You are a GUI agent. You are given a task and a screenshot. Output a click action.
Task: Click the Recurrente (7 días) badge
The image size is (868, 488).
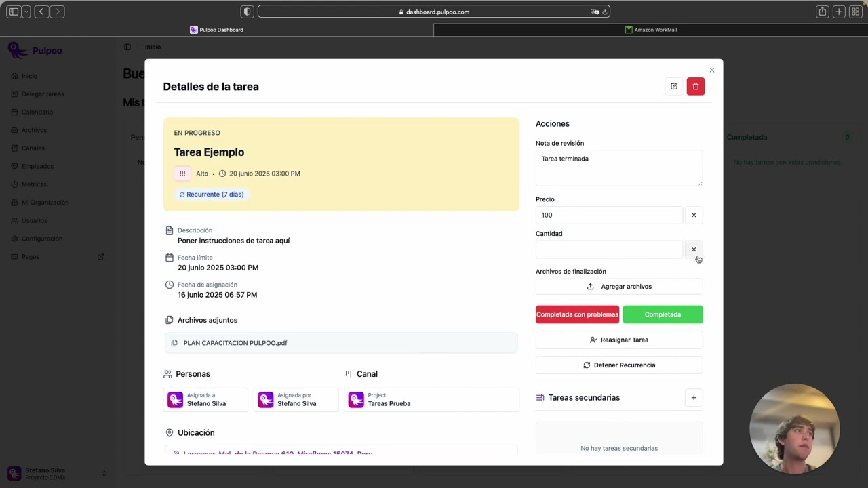(212, 195)
